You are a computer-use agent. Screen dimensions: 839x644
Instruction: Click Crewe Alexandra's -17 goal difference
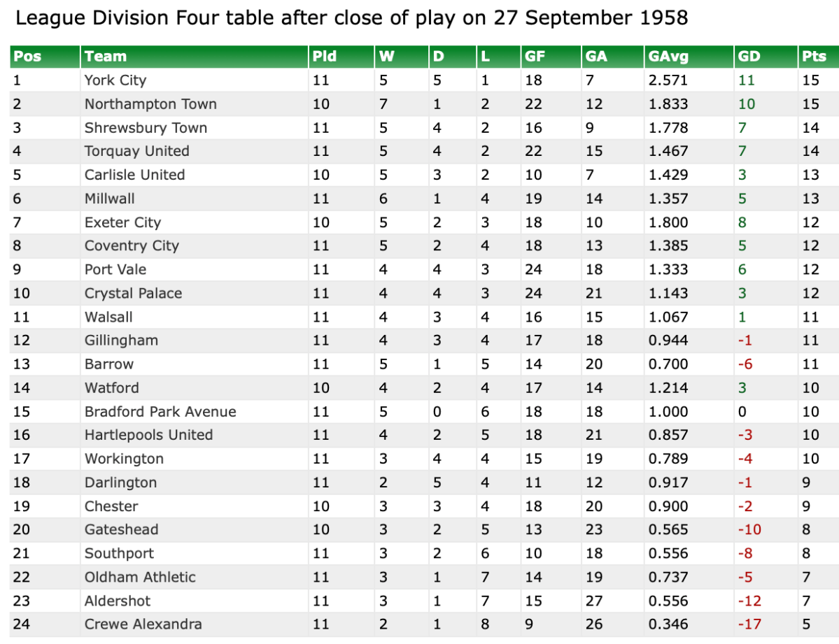point(750,624)
